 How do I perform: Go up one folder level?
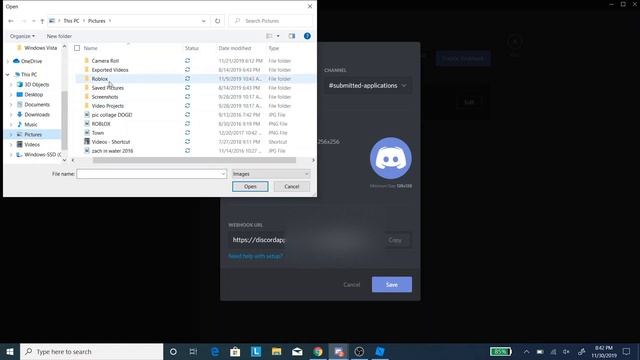pyautogui.click(x=42, y=21)
